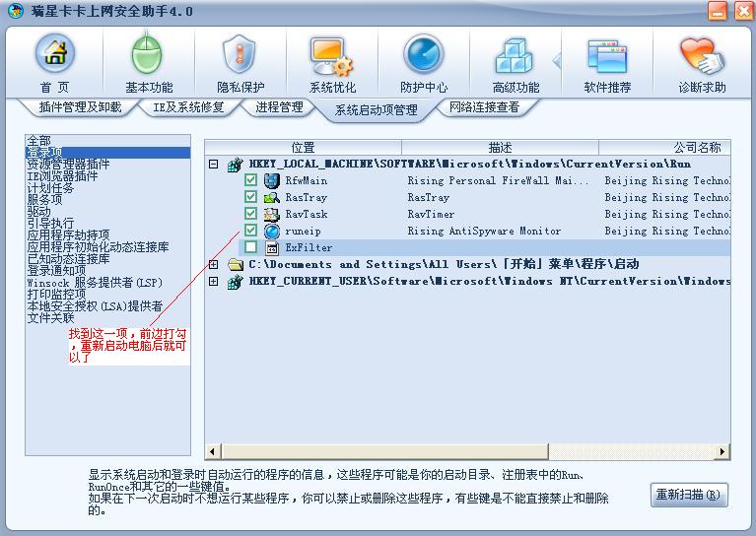Open 系统优化 monitor gear icon
This screenshot has height=536, width=756.
[x=332, y=56]
